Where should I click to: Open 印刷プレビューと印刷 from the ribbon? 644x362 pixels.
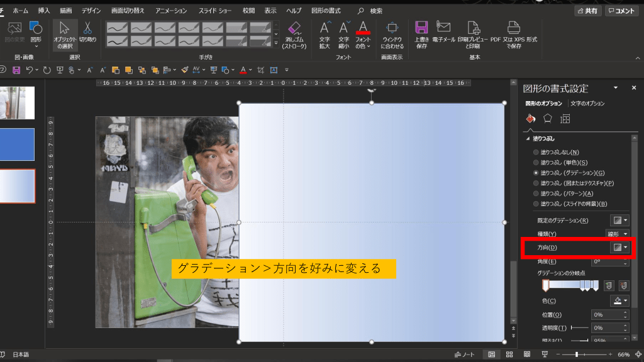point(474,33)
